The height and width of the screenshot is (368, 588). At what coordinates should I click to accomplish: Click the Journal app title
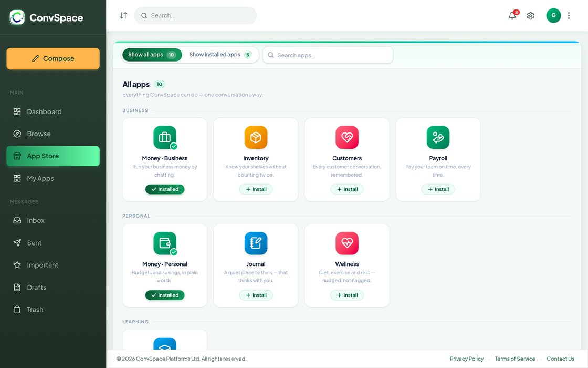(256, 264)
